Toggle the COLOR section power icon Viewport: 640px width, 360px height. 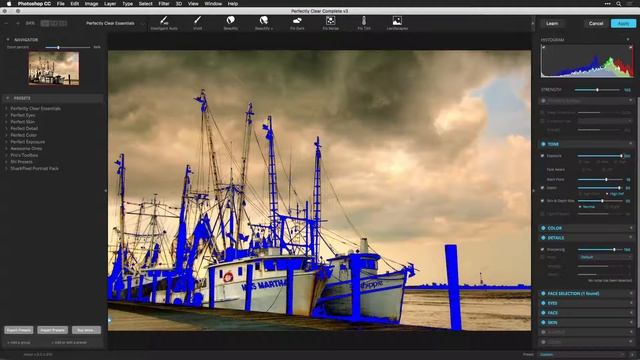pyautogui.click(x=543, y=228)
